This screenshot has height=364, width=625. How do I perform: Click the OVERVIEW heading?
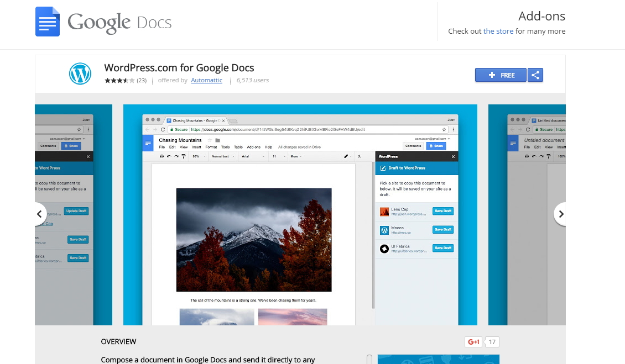118,342
